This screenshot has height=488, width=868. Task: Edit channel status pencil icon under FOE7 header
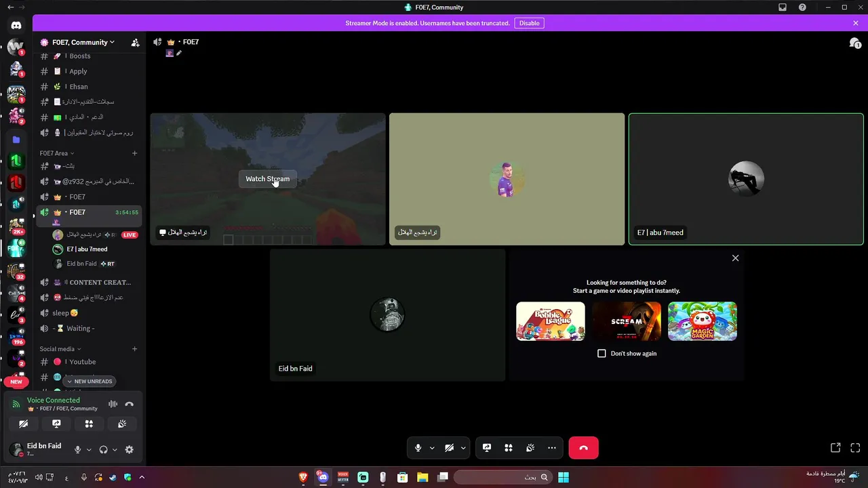[x=179, y=53]
